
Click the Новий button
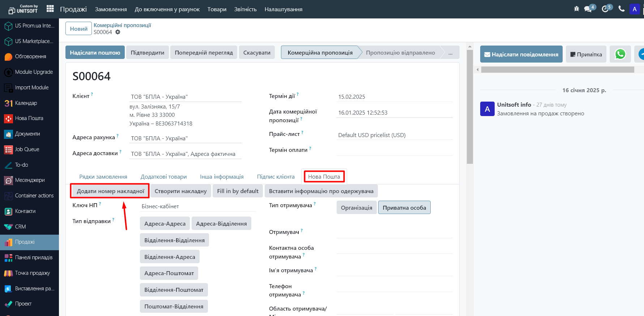[x=79, y=29]
